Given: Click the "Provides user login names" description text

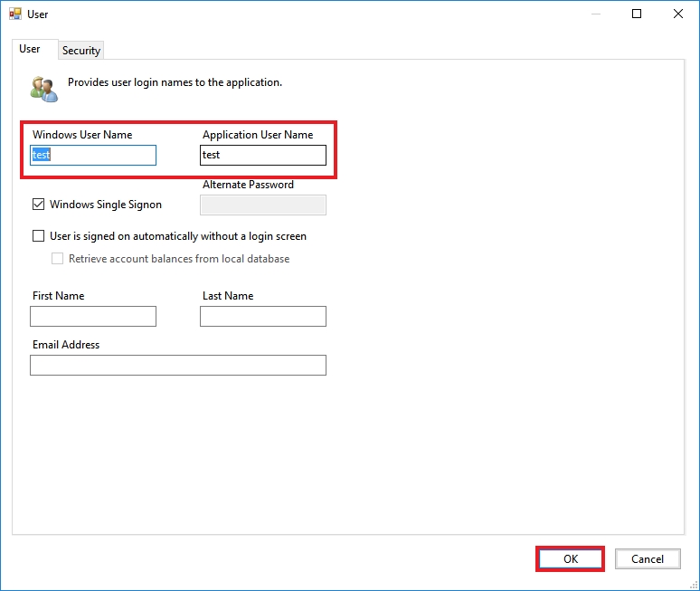Looking at the screenshot, I should pyautogui.click(x=175, y=82).
